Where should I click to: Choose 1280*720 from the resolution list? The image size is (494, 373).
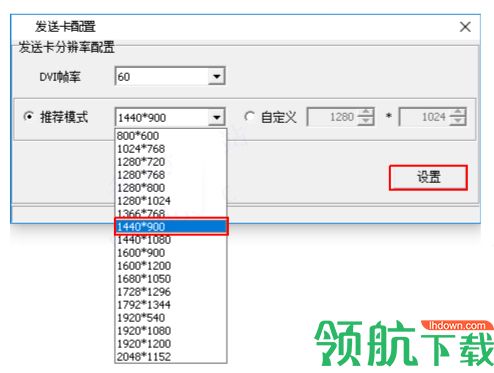coord(171,162)
